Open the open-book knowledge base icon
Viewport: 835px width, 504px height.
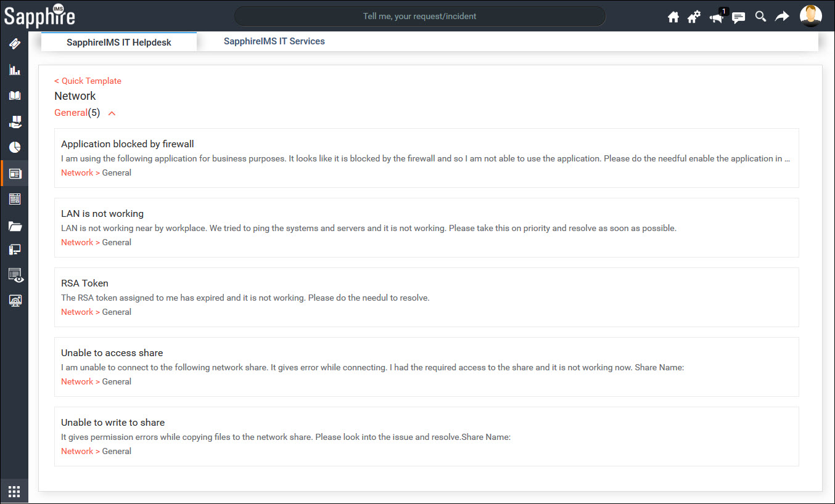[15, 96]
